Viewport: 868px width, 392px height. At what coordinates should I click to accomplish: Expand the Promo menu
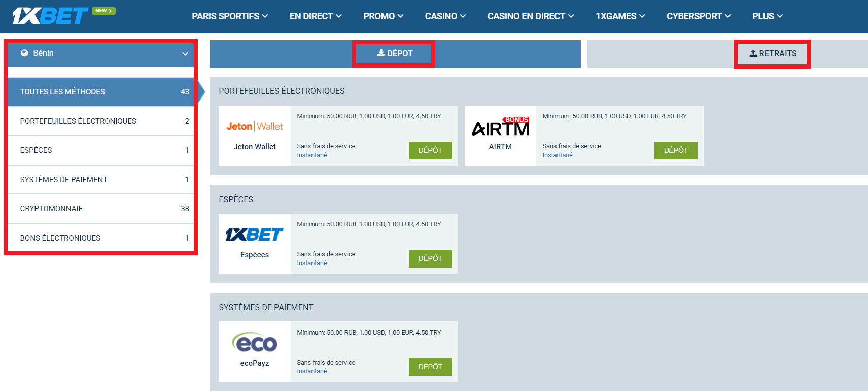click(384, 16)
